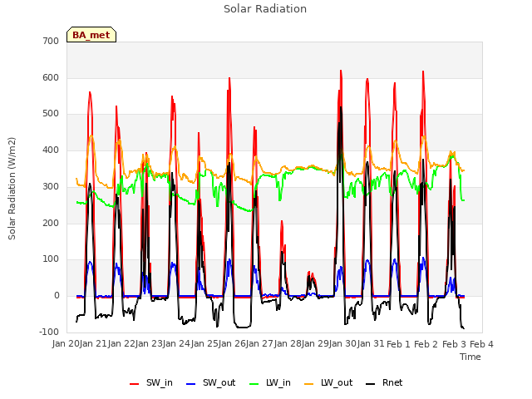Click the 100 y-axis tick label
The width and height of the screenshot is (532, 399).
51,259
